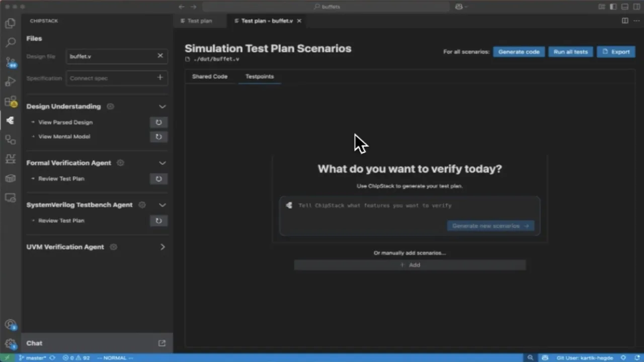The image size is (644, 362).
Task: Export the test plan scenarios
Action: (x=616, y=52)
